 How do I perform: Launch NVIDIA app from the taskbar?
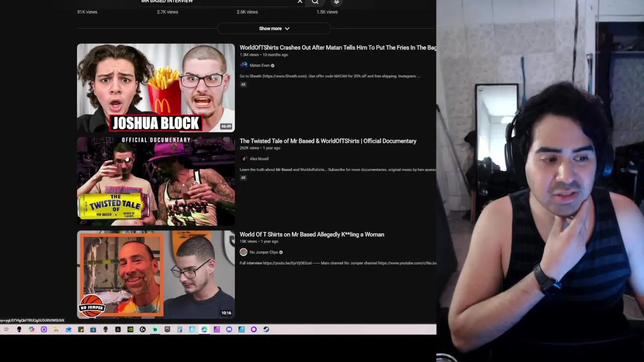point(130,329)
